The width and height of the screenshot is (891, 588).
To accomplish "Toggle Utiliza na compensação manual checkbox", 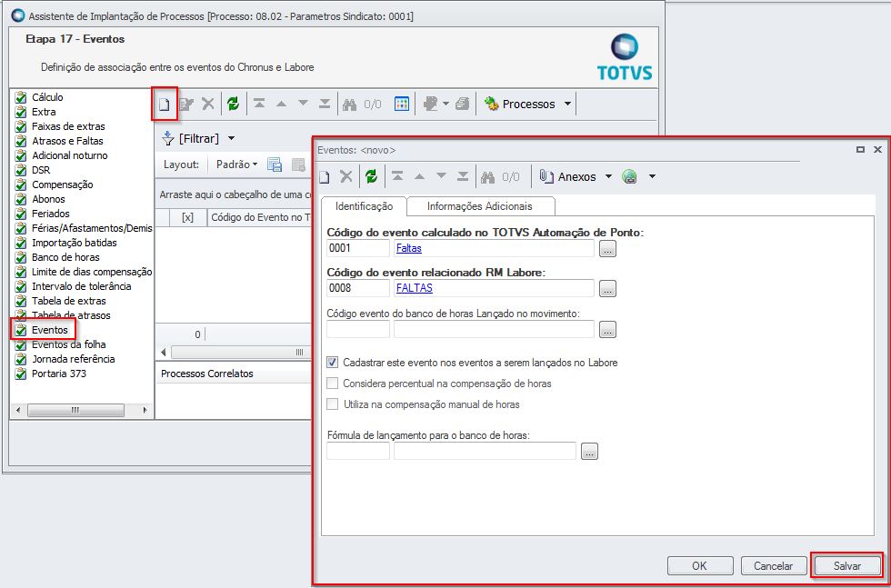I will pyautogui.click(x=333, y=404).
